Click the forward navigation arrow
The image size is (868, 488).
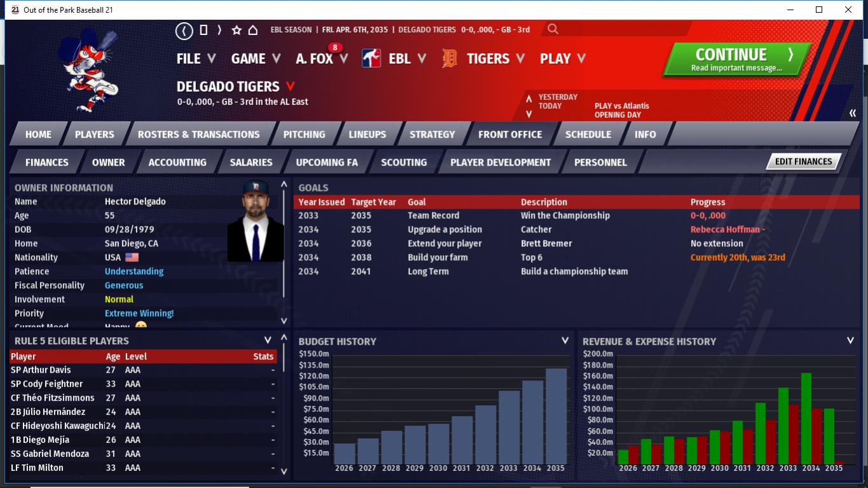tap(219, 30)
